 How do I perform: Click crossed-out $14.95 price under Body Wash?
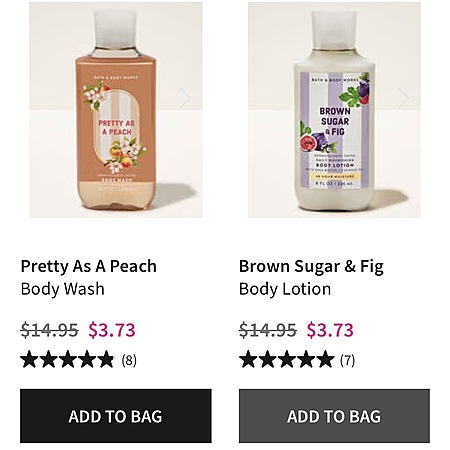pos(49,330)
